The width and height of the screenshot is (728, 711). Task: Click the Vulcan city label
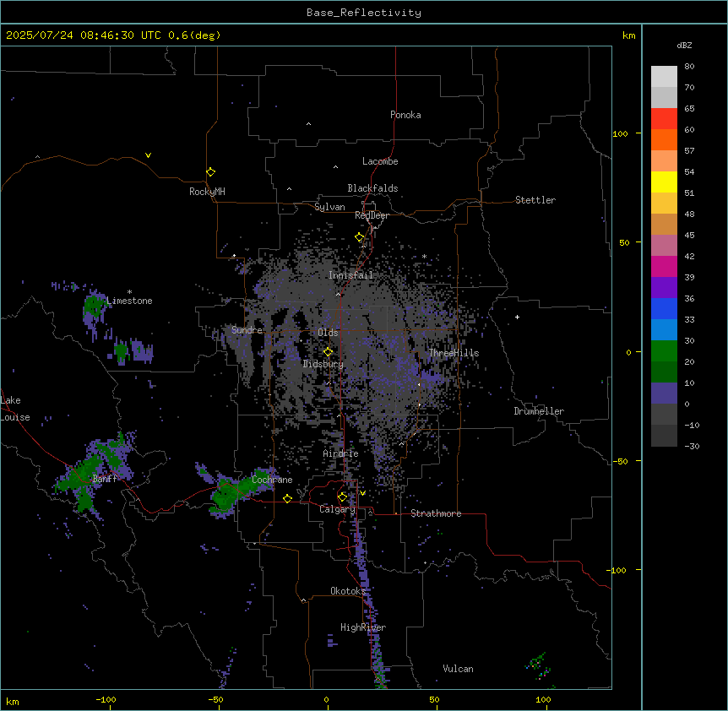pyautogui.click(x=459, y=669)
